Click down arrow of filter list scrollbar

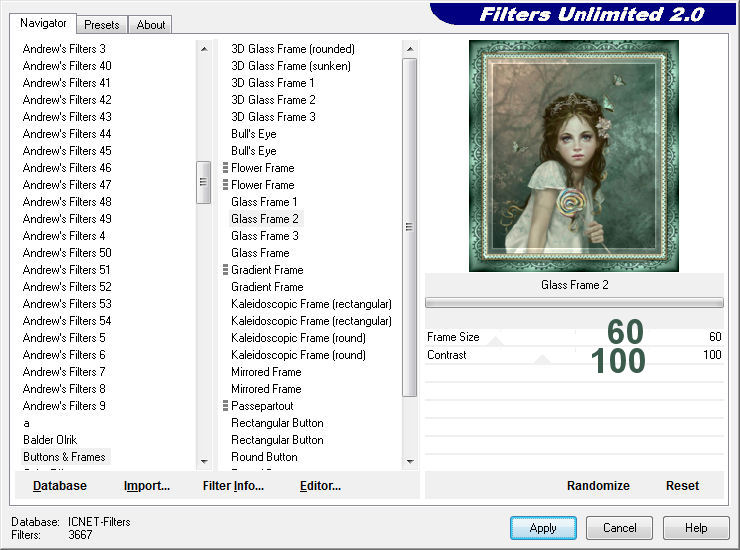click(x=410, y=461)
